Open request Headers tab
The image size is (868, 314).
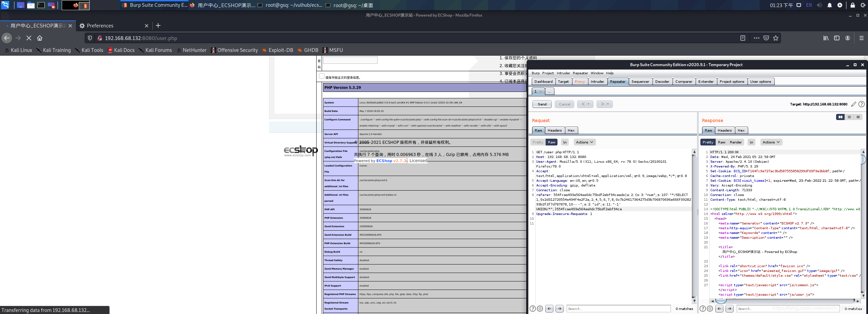click(x=554, y=130)
